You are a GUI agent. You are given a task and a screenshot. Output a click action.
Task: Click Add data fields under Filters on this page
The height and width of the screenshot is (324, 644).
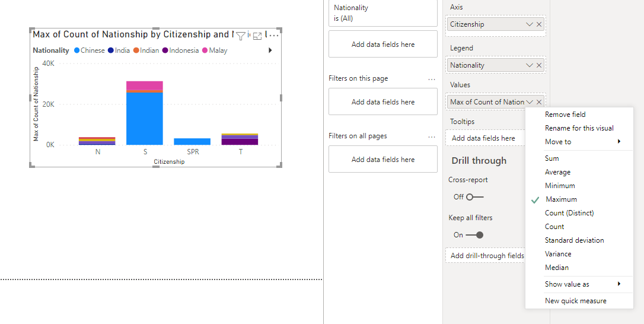point(383,101)
